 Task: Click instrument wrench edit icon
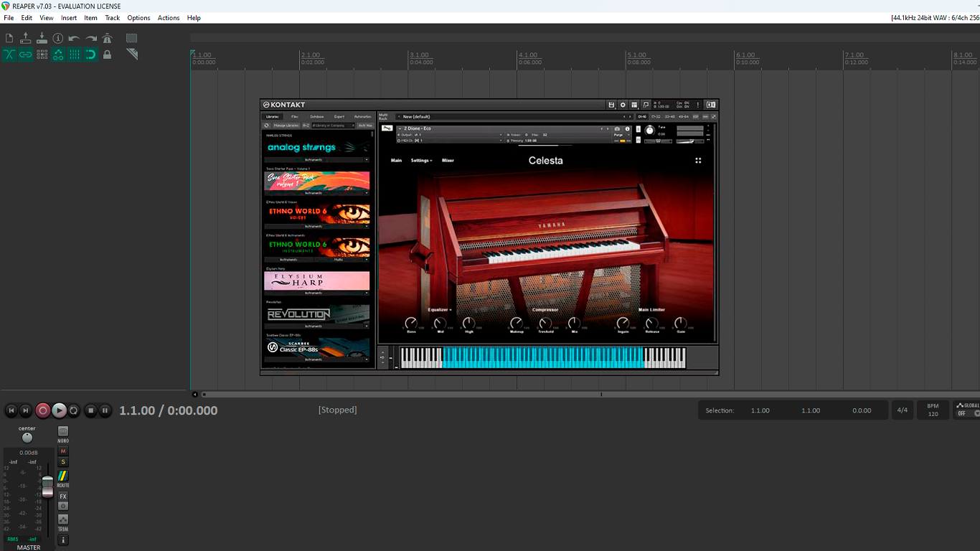[x=387, y=128]
